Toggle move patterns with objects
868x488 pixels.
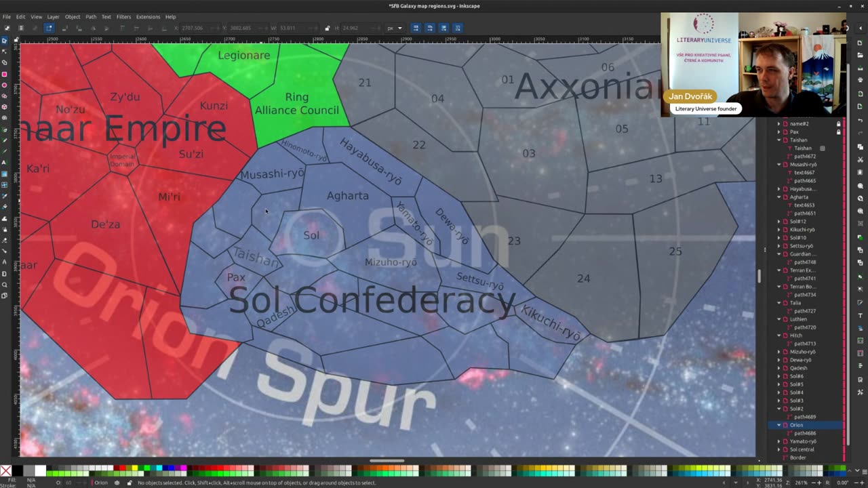click(x=458, y=28)
